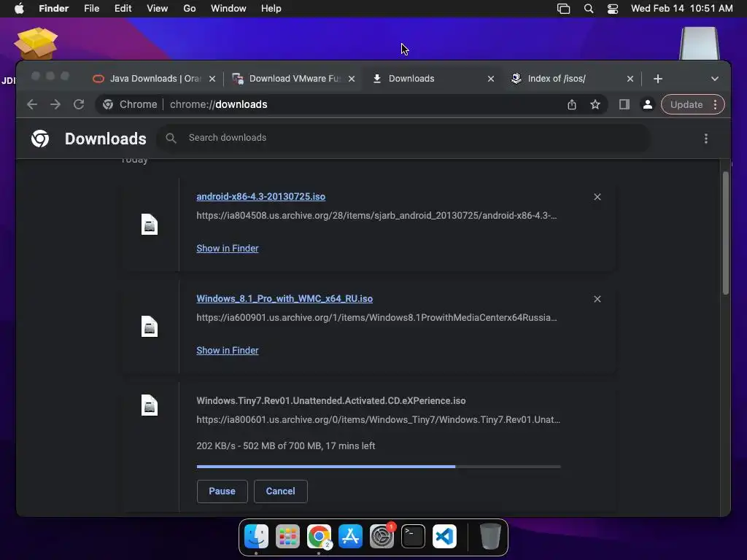747x560 pixels.
Task: Click the Chrome site info icon
Action: point(108,104)
